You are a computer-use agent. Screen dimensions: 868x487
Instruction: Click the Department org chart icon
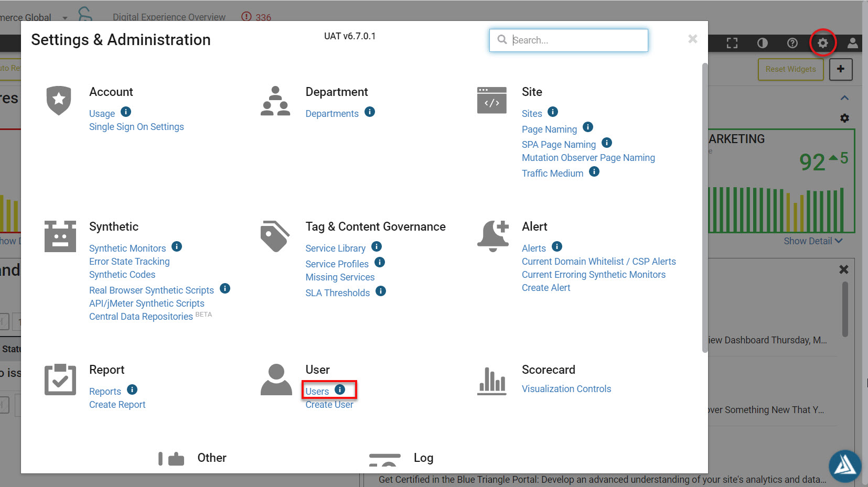(275, 101)
